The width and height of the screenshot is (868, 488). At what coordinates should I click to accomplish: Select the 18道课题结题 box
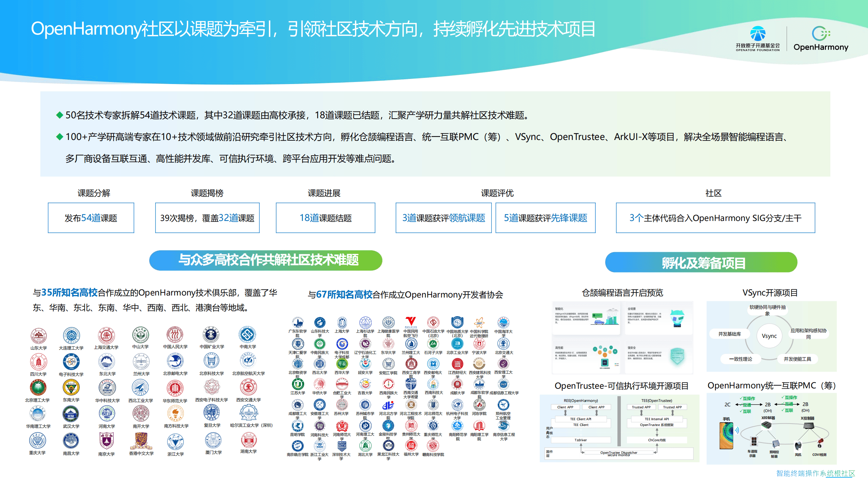coord(325,218)
